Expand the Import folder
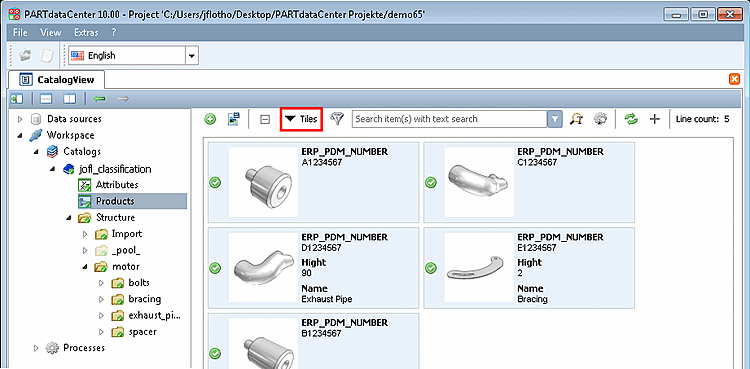750x369 pixels. [x=85, y=234]
